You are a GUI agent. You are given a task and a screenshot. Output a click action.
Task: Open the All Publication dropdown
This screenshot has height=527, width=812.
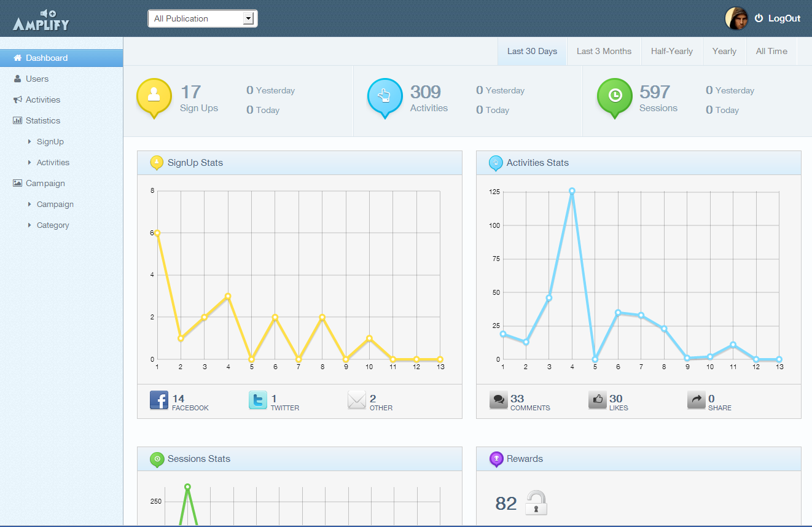click(203, 18)
